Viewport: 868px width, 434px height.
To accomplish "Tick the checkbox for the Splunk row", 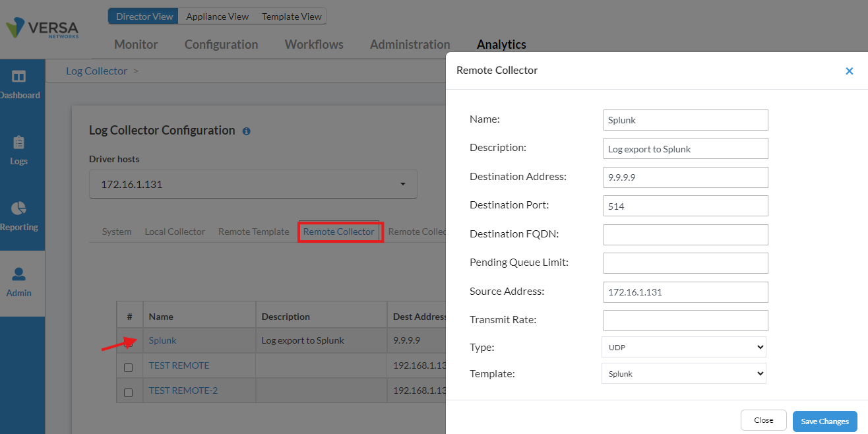I will pos(129,342).
